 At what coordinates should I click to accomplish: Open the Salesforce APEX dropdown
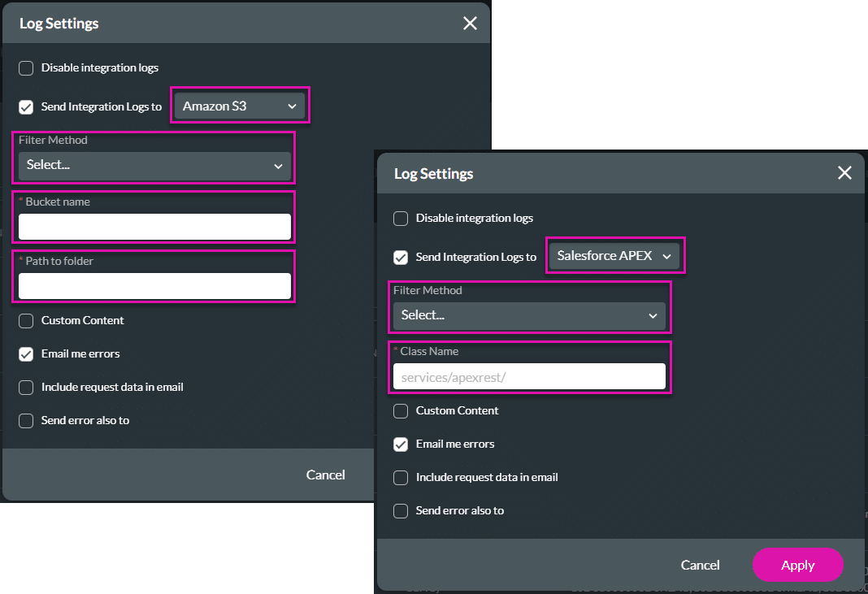pyautogui.click(x=614, y=255)
